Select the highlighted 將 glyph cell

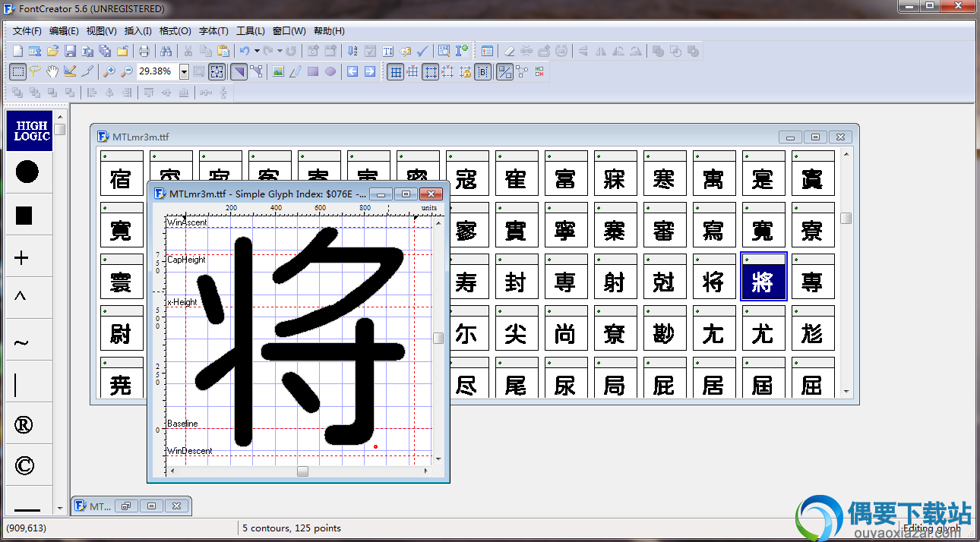tap(763, 276)
